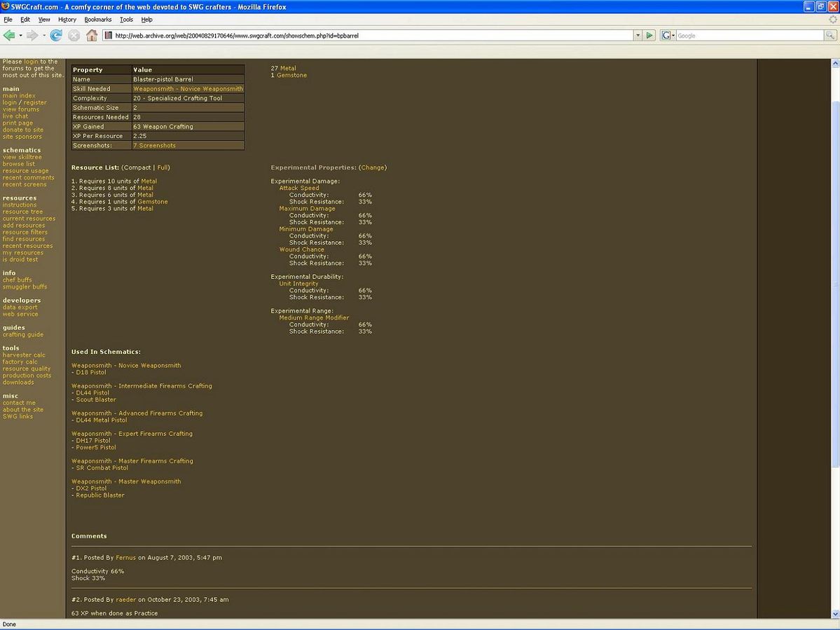Open the 7 Screenshots link

coord(154,146)
